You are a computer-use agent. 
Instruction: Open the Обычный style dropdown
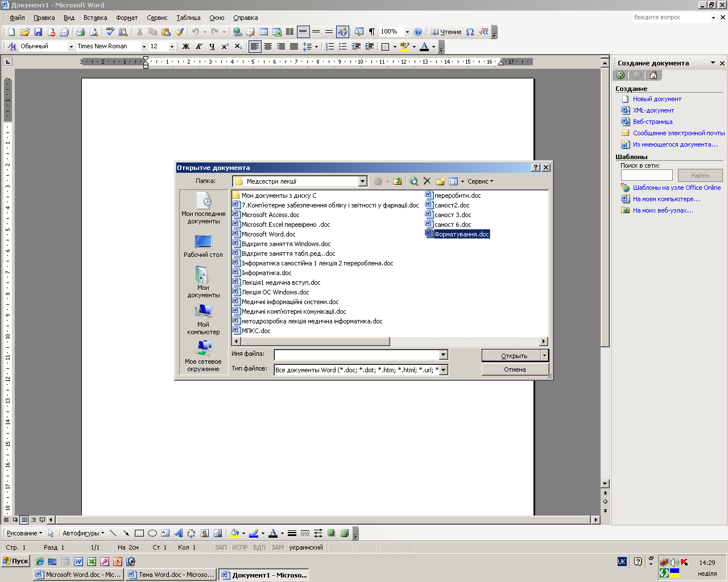pos(71,47)
